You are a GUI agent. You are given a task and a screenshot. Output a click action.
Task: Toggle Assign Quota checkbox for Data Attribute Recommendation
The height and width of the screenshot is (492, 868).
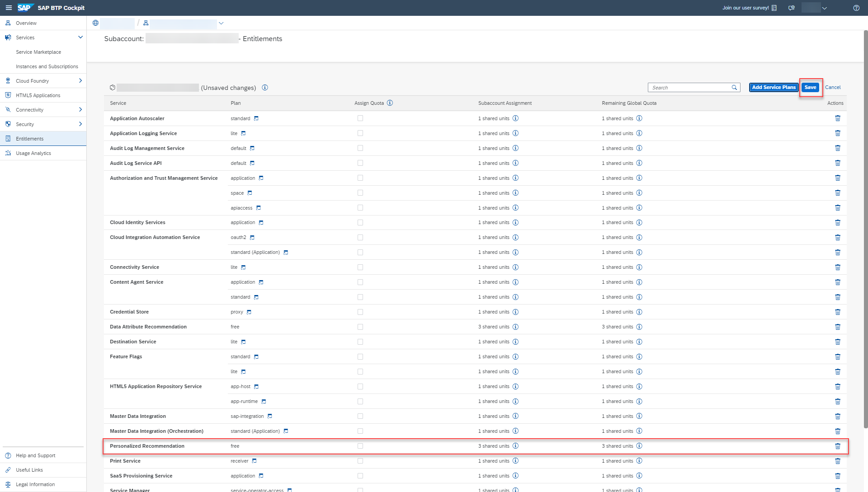(360, 327)
